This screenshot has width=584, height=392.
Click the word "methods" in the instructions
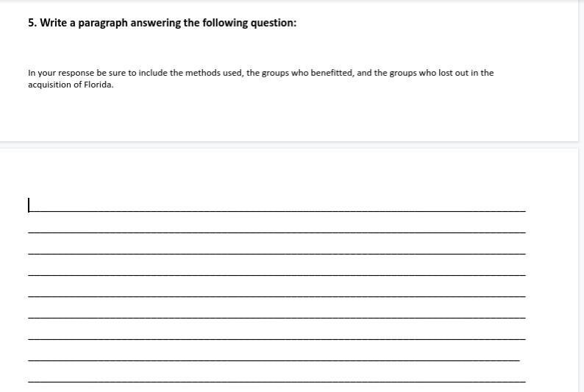(x=202, y=73)
